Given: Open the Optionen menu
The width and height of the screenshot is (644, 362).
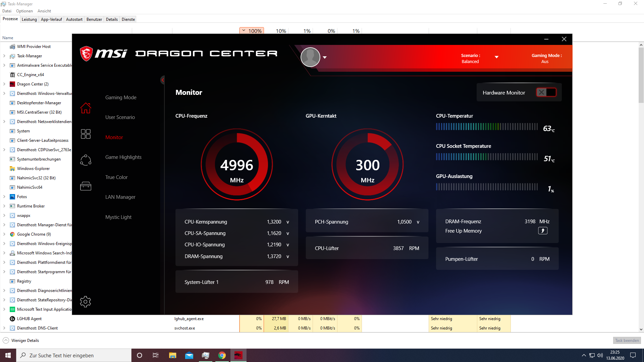Looking at the screenshot, I should (x=24, y=11).
